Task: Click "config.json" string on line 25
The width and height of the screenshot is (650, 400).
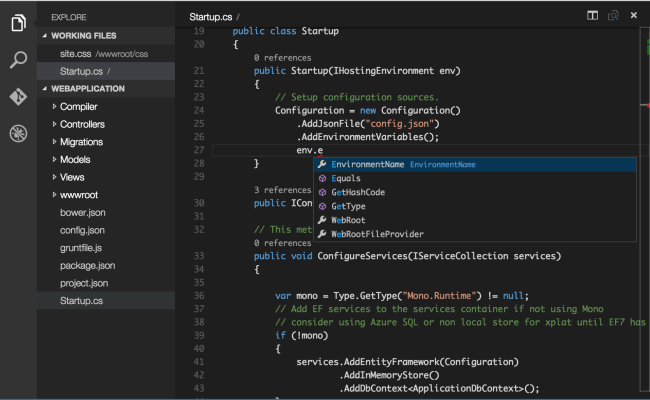Action: pyautogui.click(x=400, y=124)
